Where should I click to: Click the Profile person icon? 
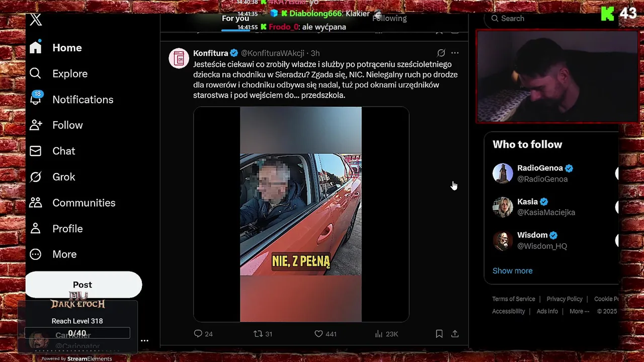pos(35,228)
